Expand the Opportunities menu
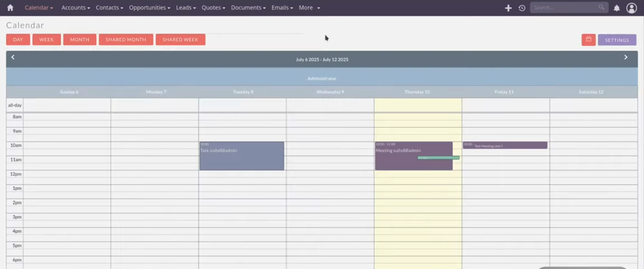 point(150,8)
